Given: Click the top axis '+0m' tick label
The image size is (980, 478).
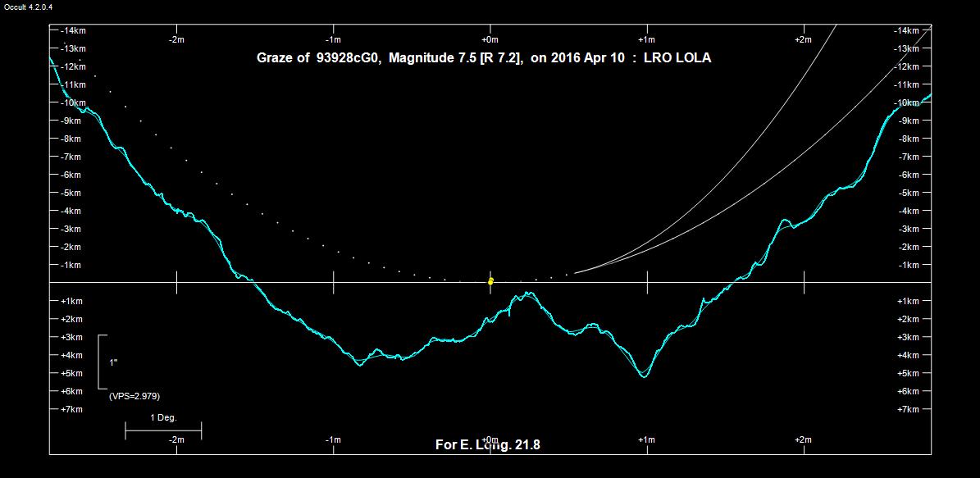Looking at the screenshot, I should click(x=490, y=39).
